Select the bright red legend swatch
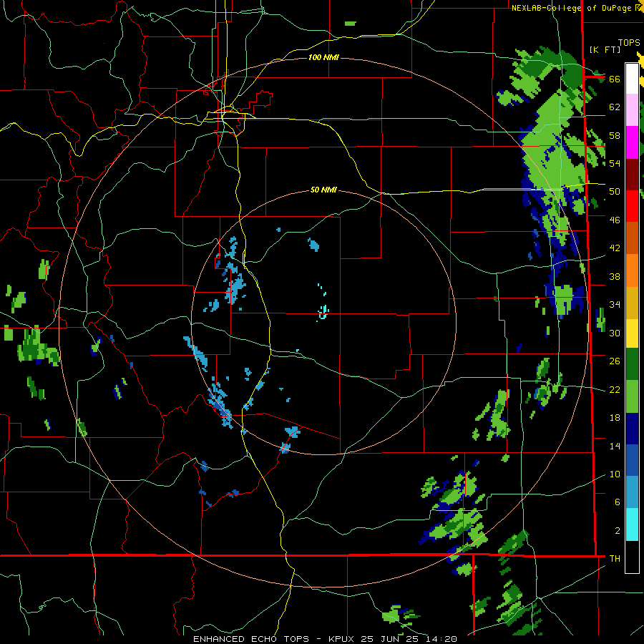 (632, 206)
